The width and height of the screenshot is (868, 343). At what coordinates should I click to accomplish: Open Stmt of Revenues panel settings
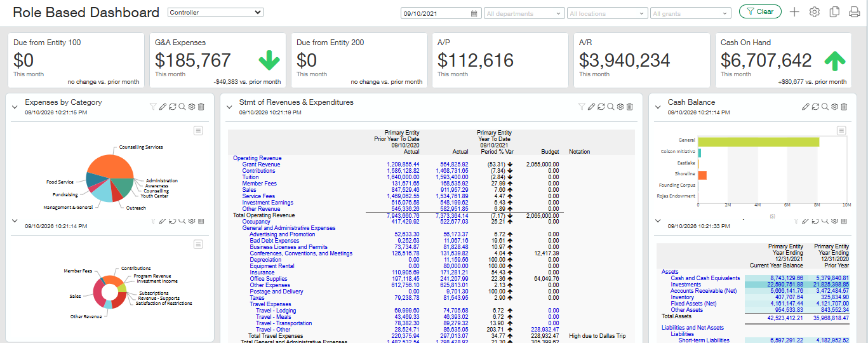pyautogui.click(x=620, y=107)
